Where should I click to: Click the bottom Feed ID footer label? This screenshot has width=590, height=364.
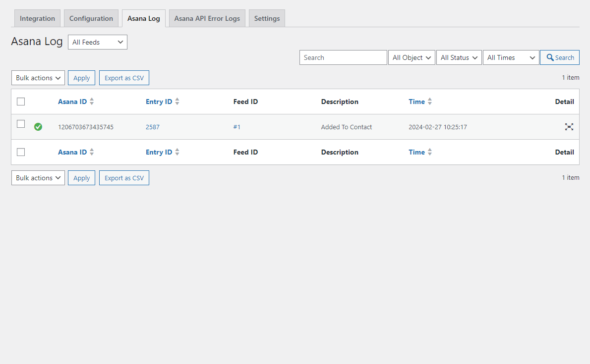tap(245, 152)
